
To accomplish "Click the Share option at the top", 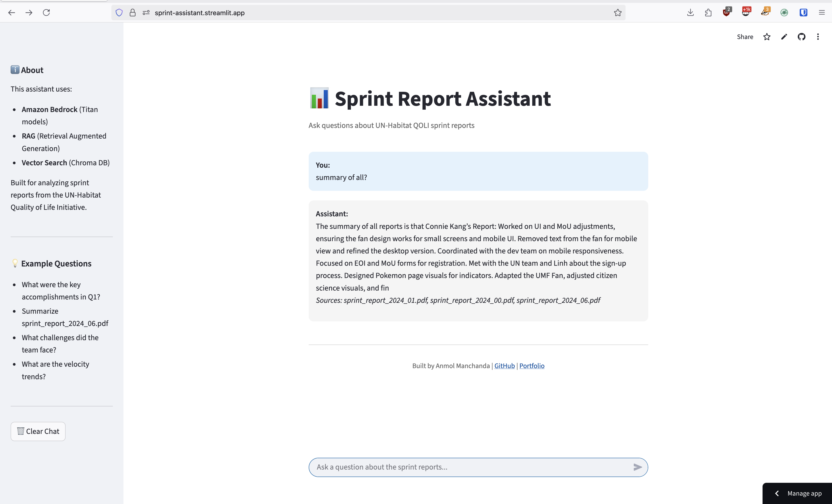I will (x=745, y=36).
